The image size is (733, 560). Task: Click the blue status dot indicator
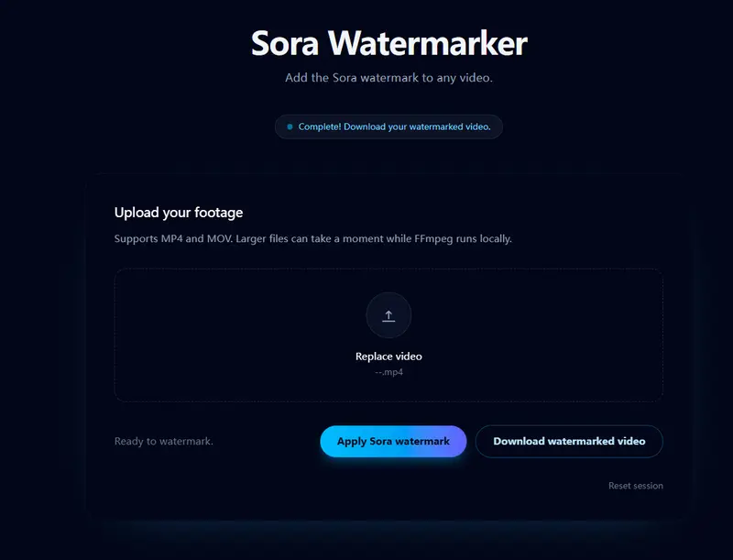click(290, 126)
